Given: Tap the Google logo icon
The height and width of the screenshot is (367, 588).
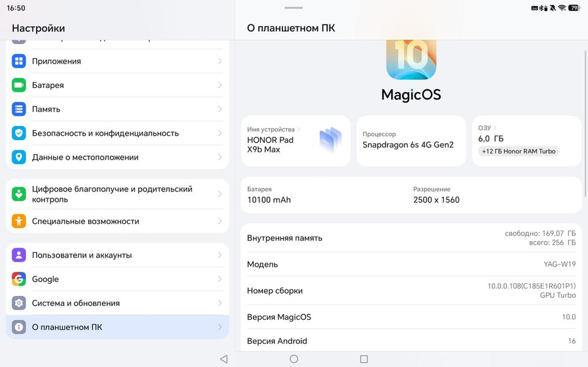Looking at the screenshot, I should coord(19,279).
